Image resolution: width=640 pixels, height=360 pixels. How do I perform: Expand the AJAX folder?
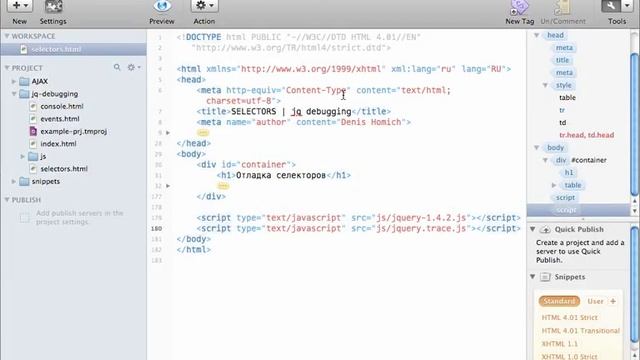(x=14, y=81)
